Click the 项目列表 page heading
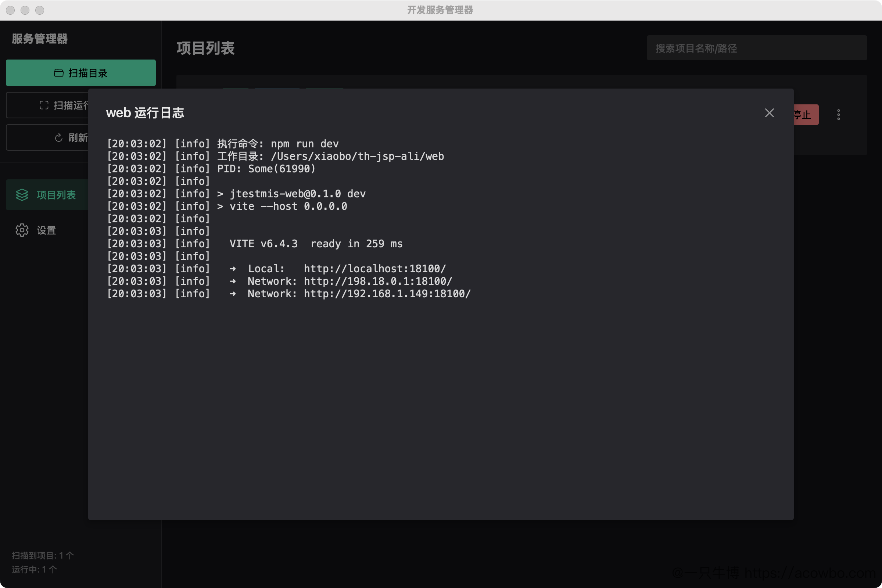882x588 pixels. 205,48
